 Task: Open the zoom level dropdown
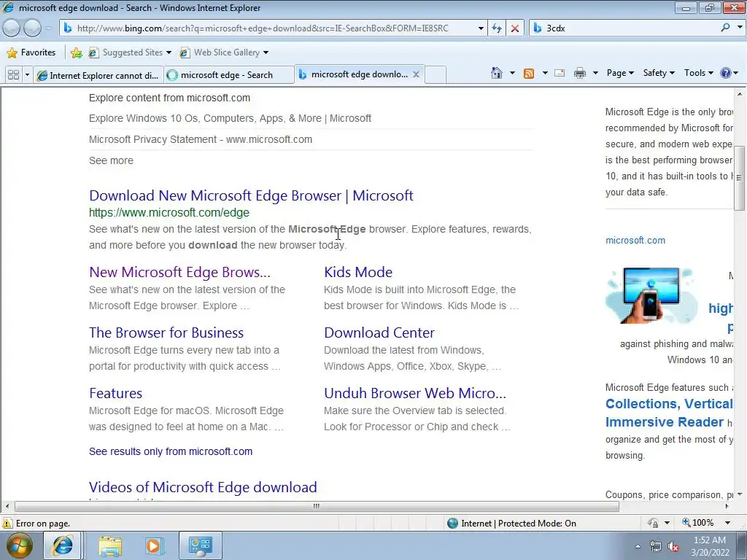pyautogui.click(x=727, y=523)
